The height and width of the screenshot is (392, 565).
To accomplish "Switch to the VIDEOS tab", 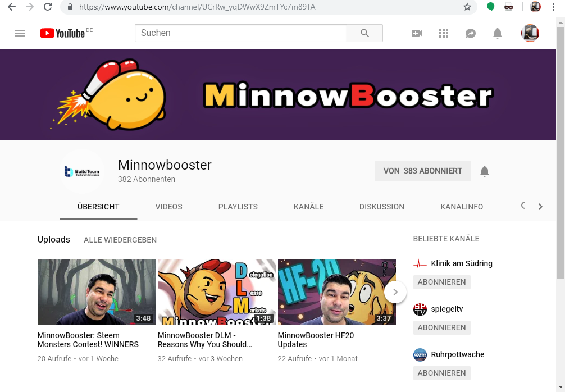I will point(168,207).
